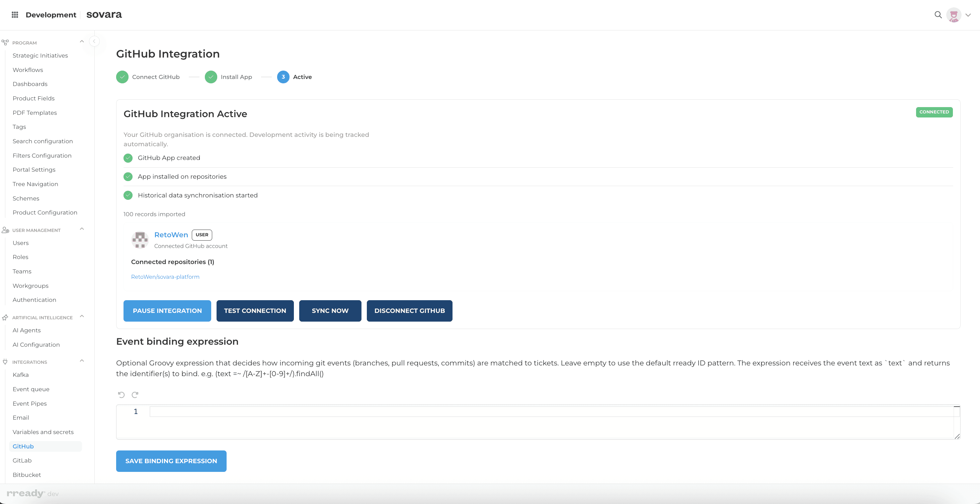The width and height of the screenshot is (980, 504).
Task: Open Email integration settings
Action: (21, 418)
